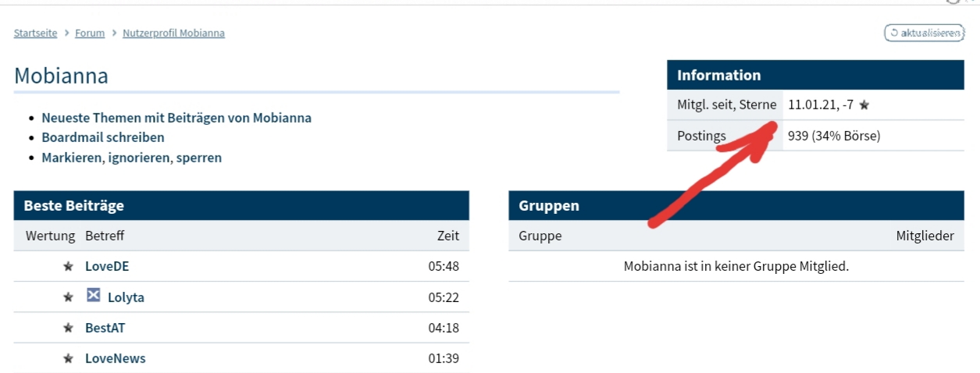Image resolution: width=980 pixels, height=373 pixels.
Task: Select Boardmail schreiben link
Action: click(103, 137)
